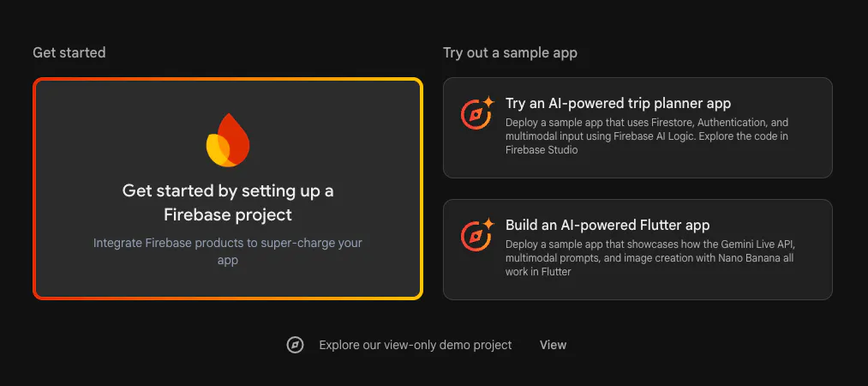Open 'Try an AI-powered trip planner app' title
This screenshot has width=868, height=386.
(x=618, y=103)
